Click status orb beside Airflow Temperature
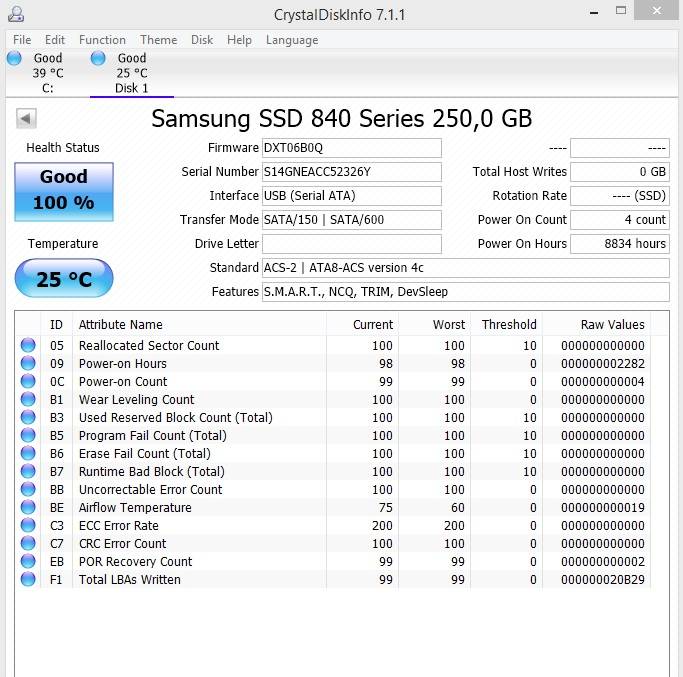 coord(28,508)
